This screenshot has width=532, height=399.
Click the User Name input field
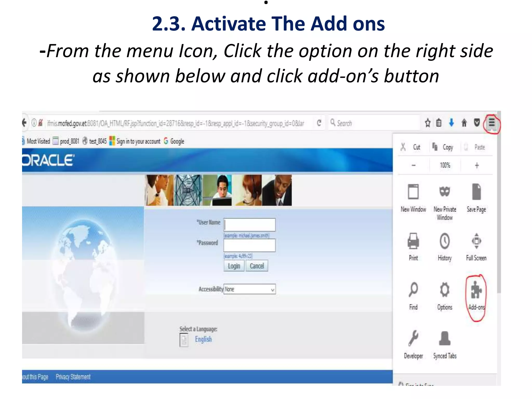pyautogui.click(x=249, y=225)
